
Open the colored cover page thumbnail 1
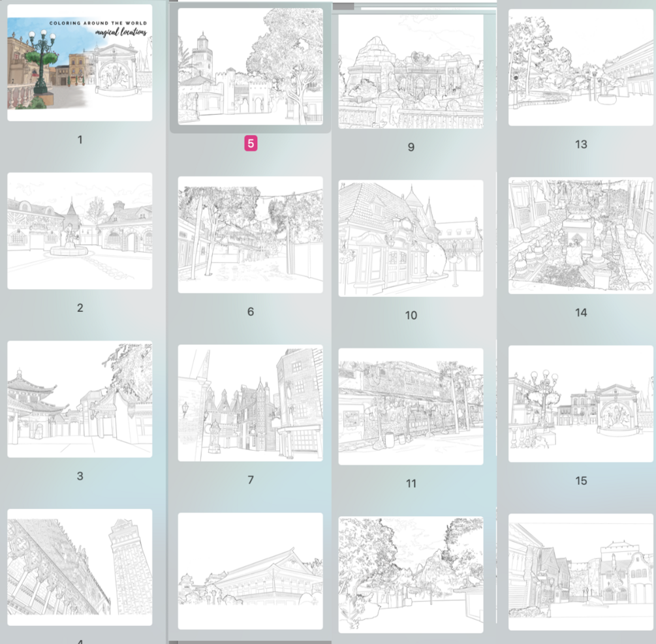80,63
